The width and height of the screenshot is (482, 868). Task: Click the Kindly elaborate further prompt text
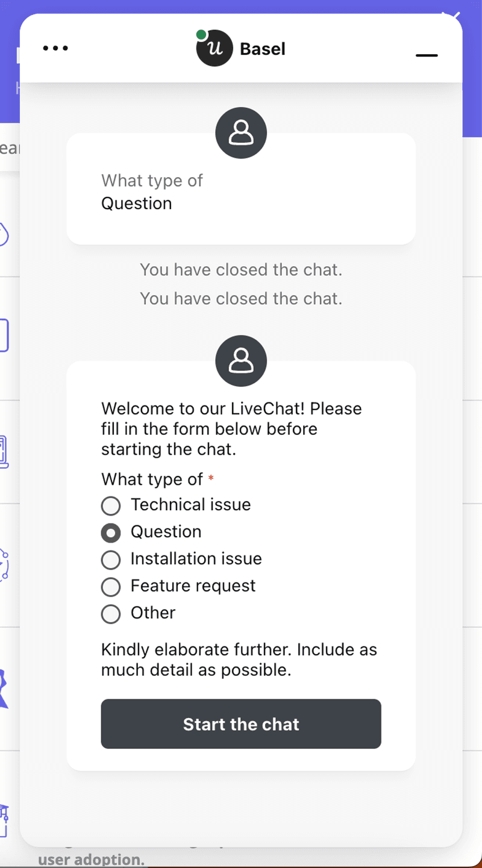click(x=239, y=660)
